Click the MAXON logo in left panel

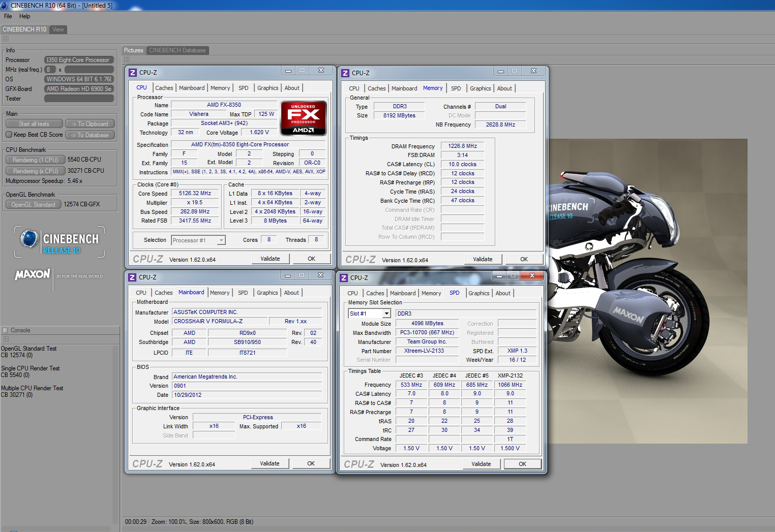pyautogui.click(x=33, y=275)
